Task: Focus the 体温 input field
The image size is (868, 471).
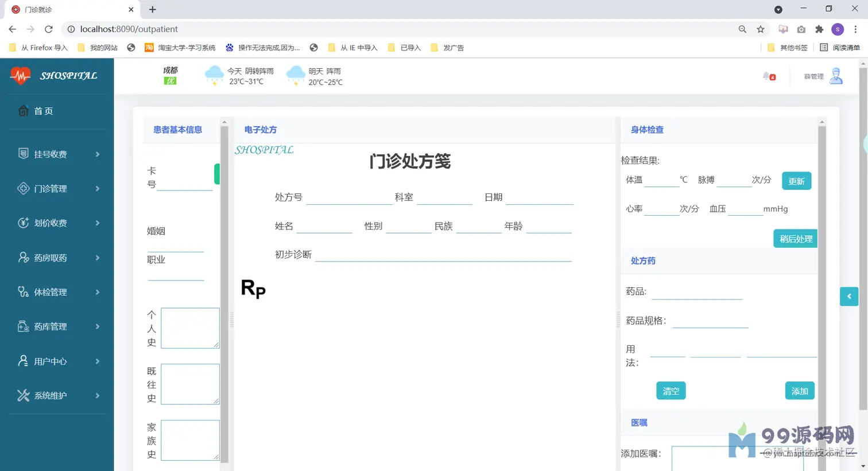Action: (x=662, y=180)
